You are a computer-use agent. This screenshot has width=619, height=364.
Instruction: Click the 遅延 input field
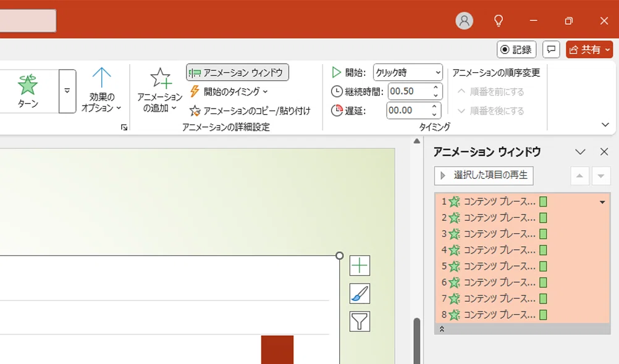[x=407, y=110]
